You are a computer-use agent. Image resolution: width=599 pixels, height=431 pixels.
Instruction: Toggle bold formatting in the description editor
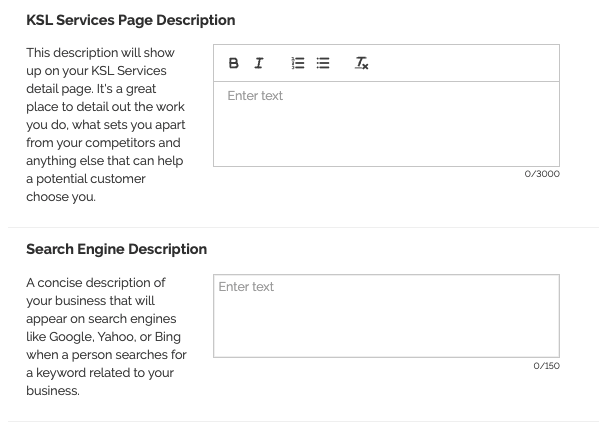pos(233,63)
